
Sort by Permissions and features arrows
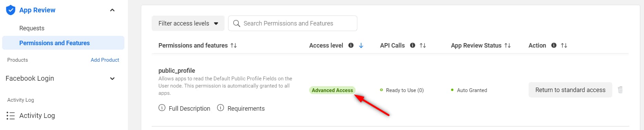234,46
